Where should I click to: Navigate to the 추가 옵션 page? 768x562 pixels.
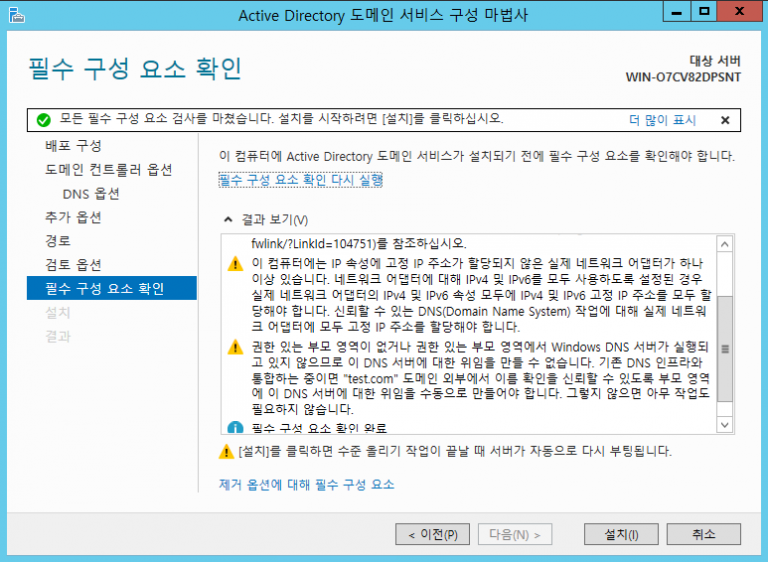coord(73,217)
